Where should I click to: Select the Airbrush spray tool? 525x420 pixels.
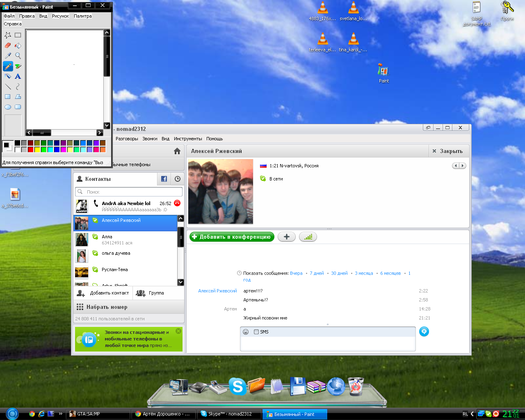8,76
